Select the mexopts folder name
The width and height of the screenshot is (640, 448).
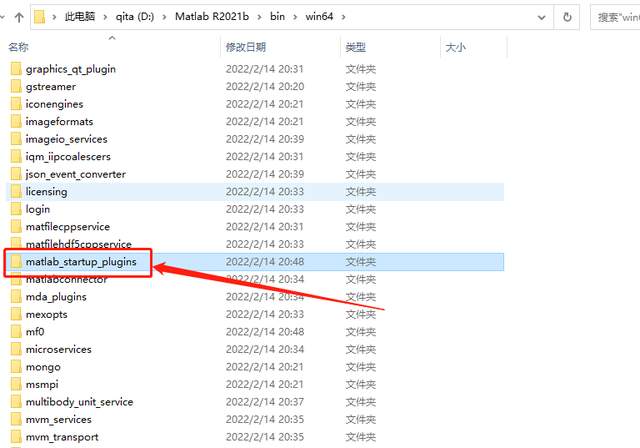[47, 315]
